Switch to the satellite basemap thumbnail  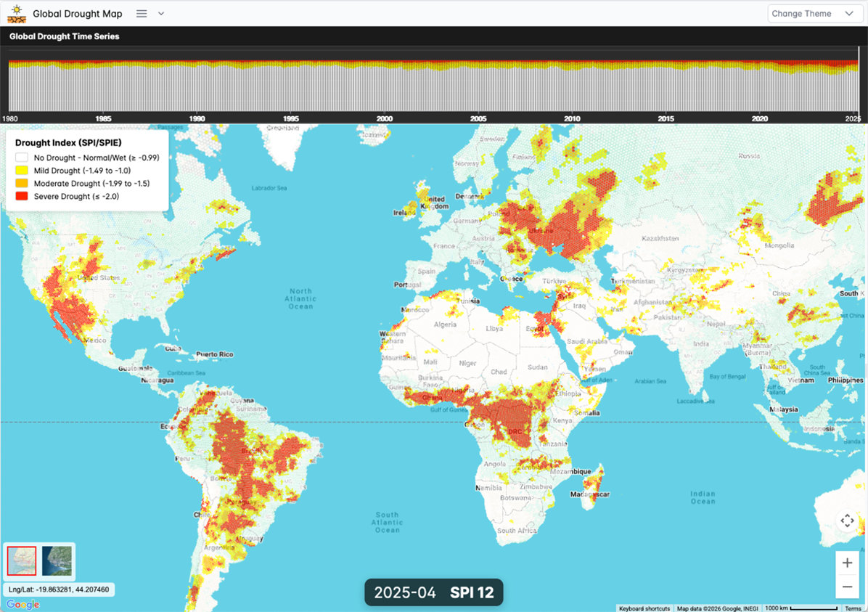[57, 560]
